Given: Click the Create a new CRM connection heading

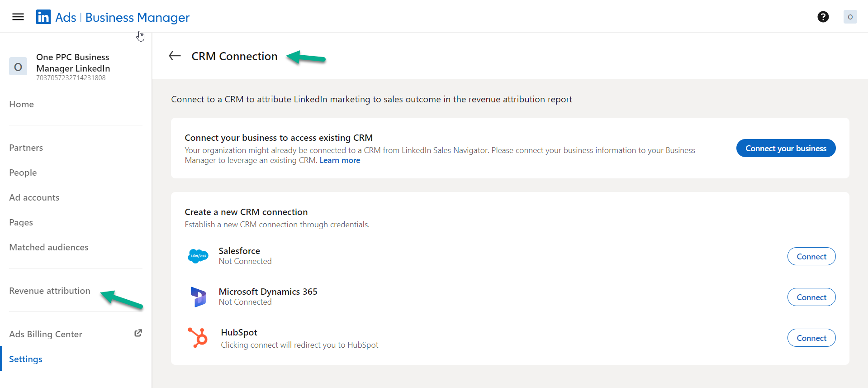Looking at the screenshot, I should [x=246, y=212].
